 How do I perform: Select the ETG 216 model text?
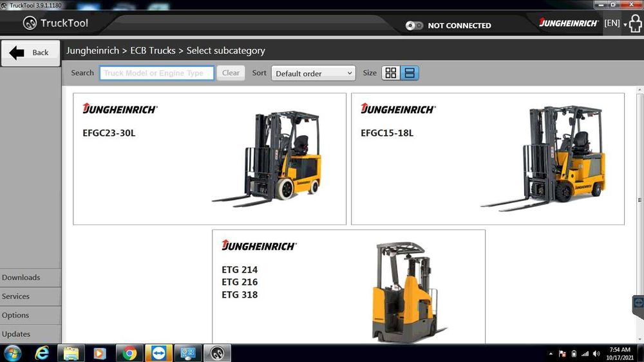pyautogui.click(x=240, y=282)
